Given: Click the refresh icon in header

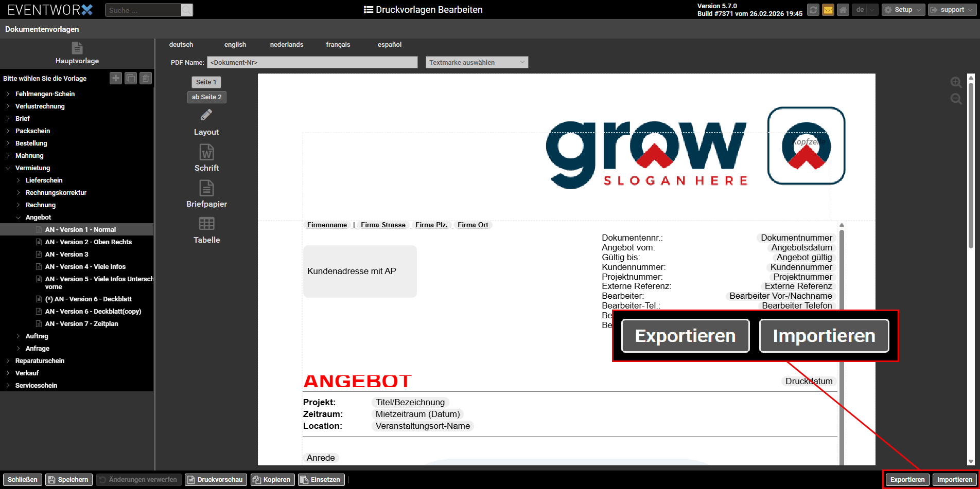Looking at the screenshot, I should pyautogui.click(x=813, y=10).
